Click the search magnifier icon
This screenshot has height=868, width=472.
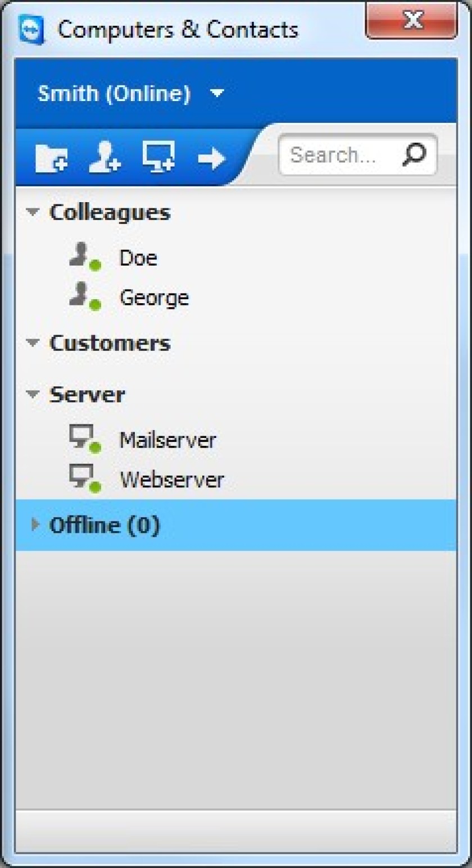pyautogui.click(x=415, y=154)
